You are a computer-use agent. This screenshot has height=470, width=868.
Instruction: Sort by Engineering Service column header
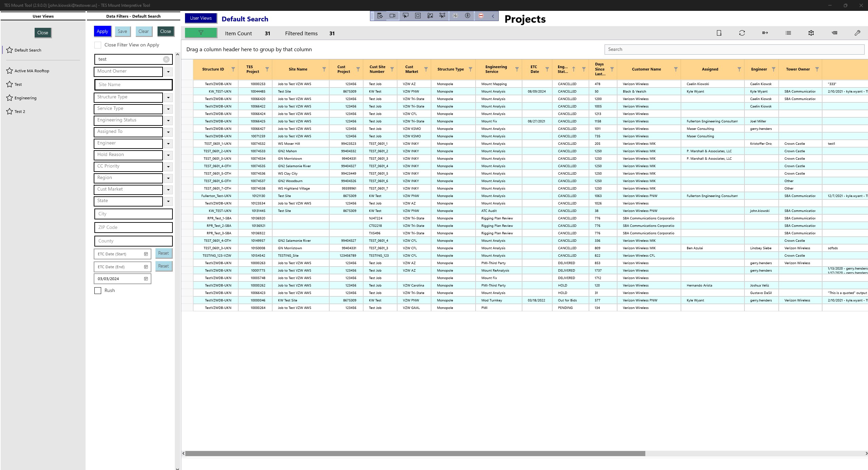tap(496, 69)
